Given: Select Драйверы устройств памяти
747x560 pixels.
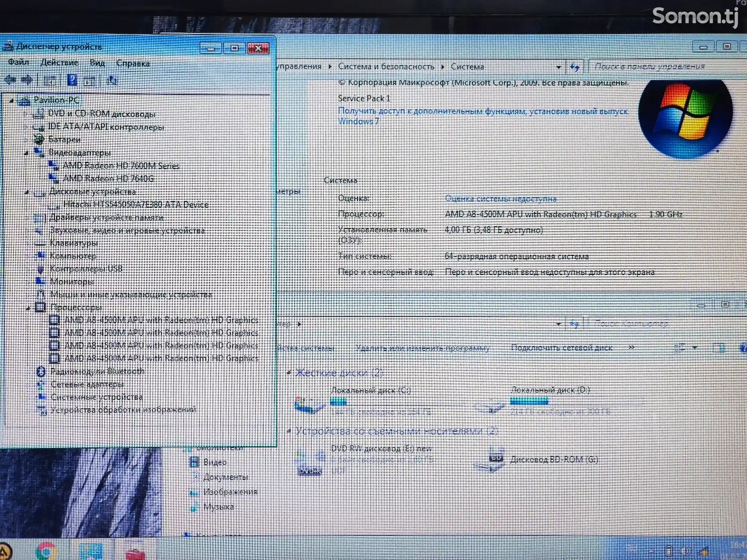Looking at the screenshot, I should (106, 217).
